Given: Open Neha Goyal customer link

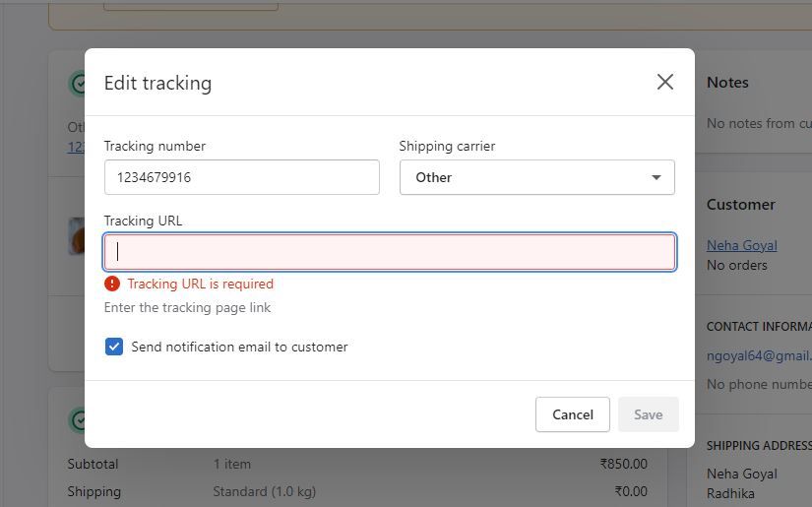Looking at the screenshot, I should [x=741, y=245].
